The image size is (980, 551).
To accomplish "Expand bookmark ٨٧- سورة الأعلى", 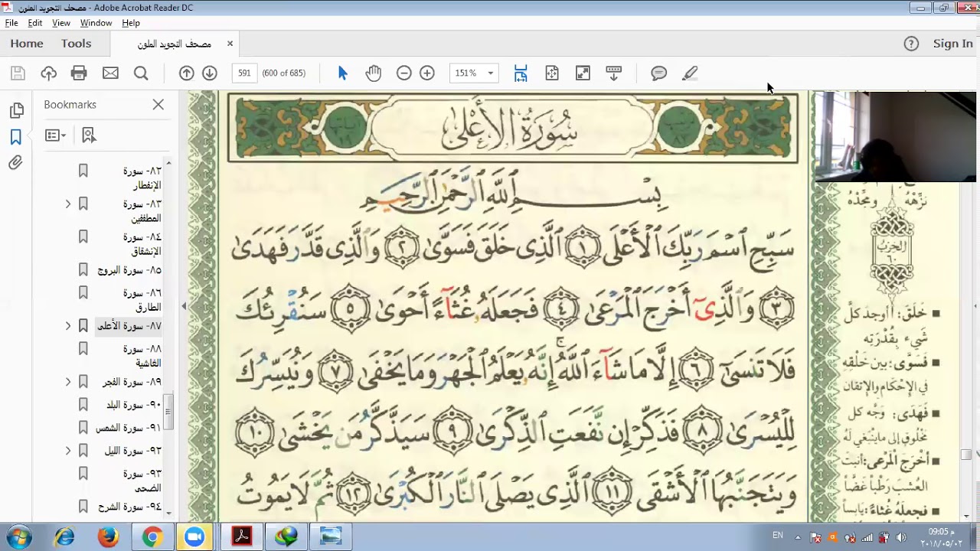I will tap(67, 326).
